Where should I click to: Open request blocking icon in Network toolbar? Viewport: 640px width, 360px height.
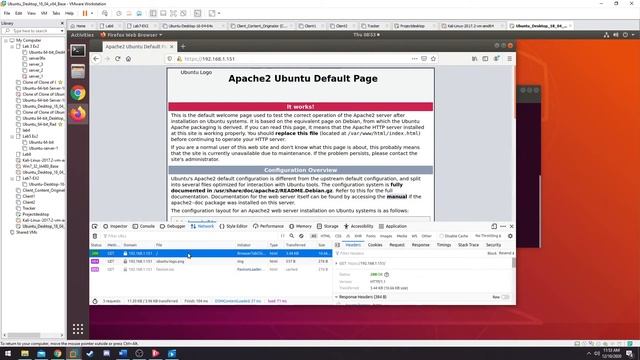(301, 236)
